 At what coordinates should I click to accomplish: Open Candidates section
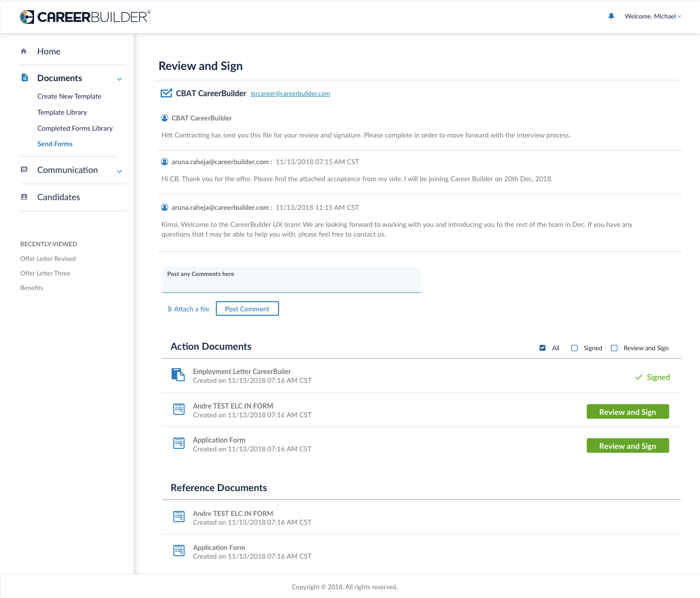[x=58, y=197]
